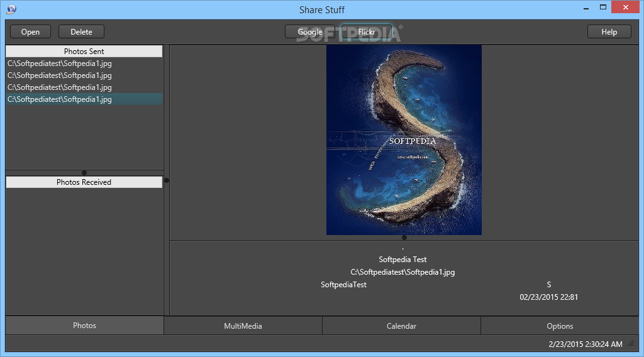Select the Flickr button
Screen dimensions: 644x357
tap(367, 31)
